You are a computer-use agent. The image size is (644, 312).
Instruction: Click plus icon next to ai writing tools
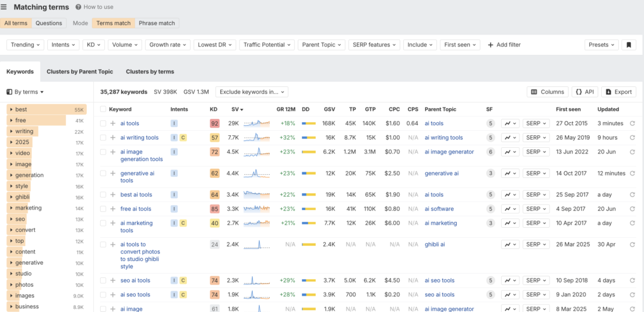(x=113, y=138)
